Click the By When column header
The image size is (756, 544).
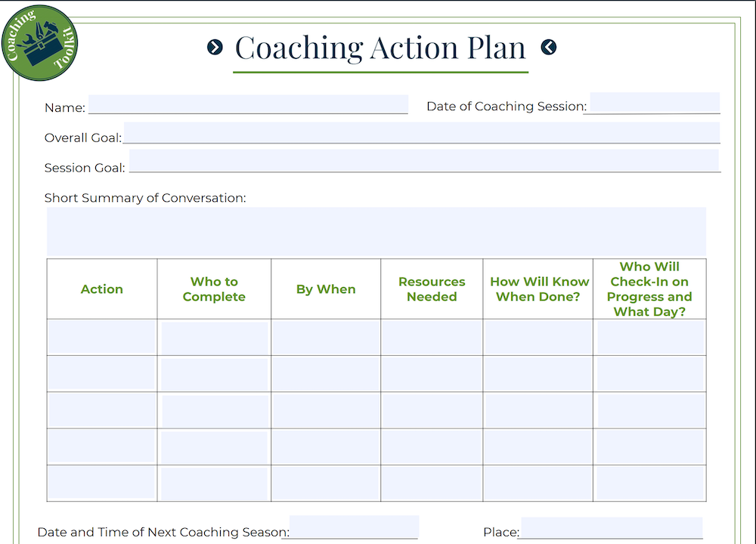[x=326, y=289]
